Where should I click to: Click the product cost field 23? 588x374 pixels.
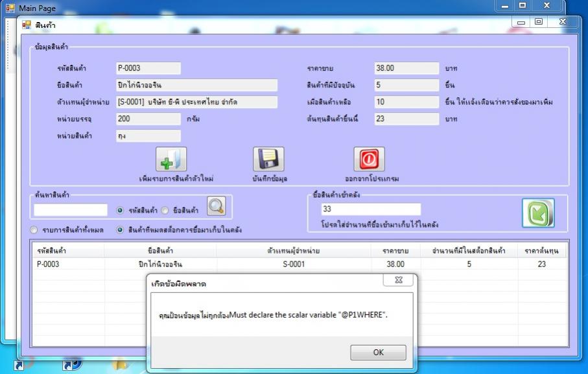406,119
